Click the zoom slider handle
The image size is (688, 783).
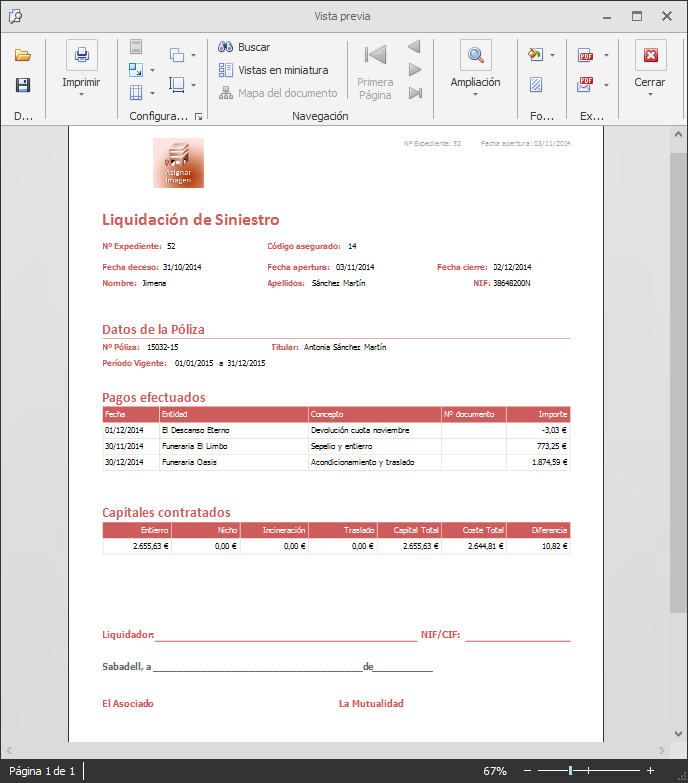click(x=570, y=771)
